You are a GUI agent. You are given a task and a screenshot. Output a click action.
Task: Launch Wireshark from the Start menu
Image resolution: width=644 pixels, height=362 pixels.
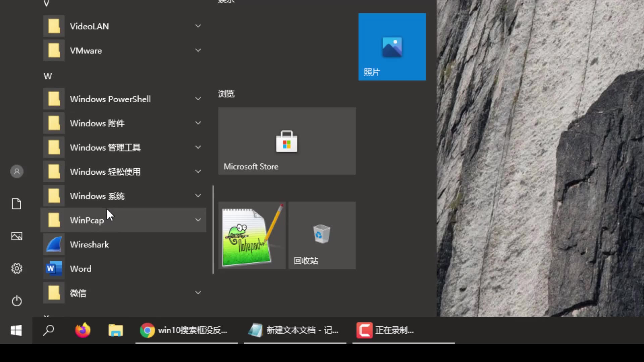tap(89, 244)
